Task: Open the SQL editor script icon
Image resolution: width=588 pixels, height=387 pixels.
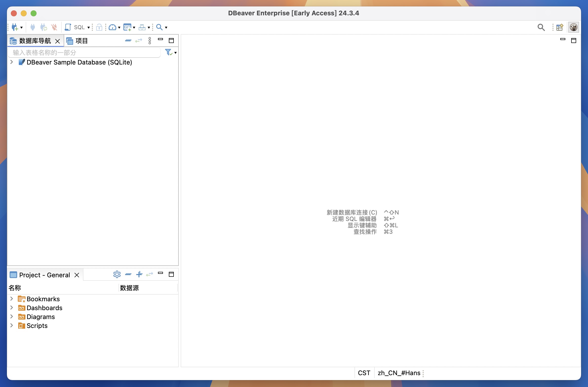Action: pos(68,27)
